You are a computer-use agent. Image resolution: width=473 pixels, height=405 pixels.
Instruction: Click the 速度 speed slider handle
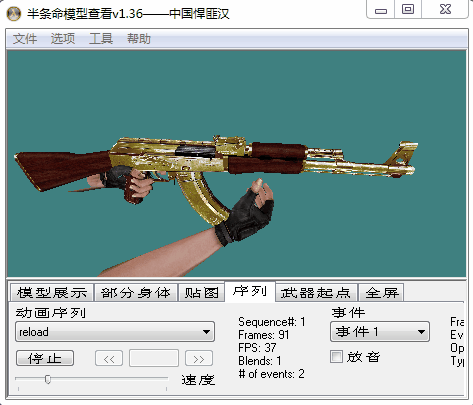tap(48, 379)
